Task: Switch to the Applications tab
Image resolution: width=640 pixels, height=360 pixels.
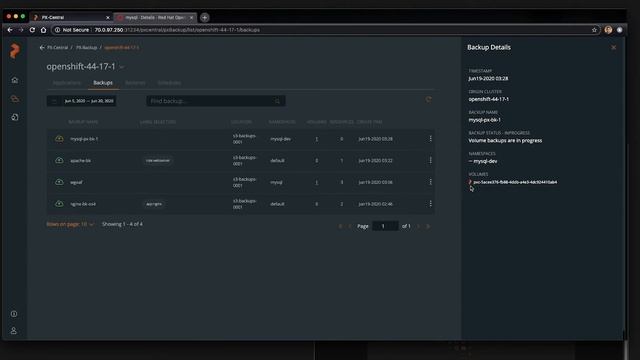Action: coord(67,83)
